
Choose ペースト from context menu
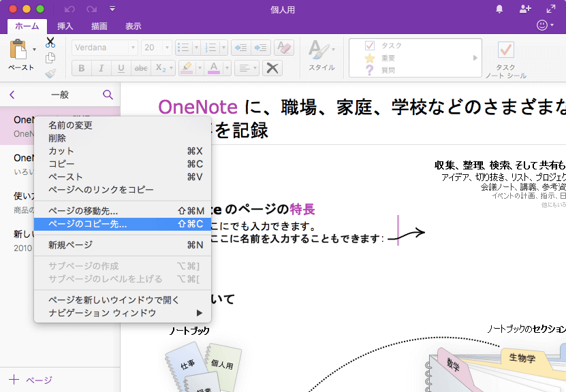tap(123, 177)
